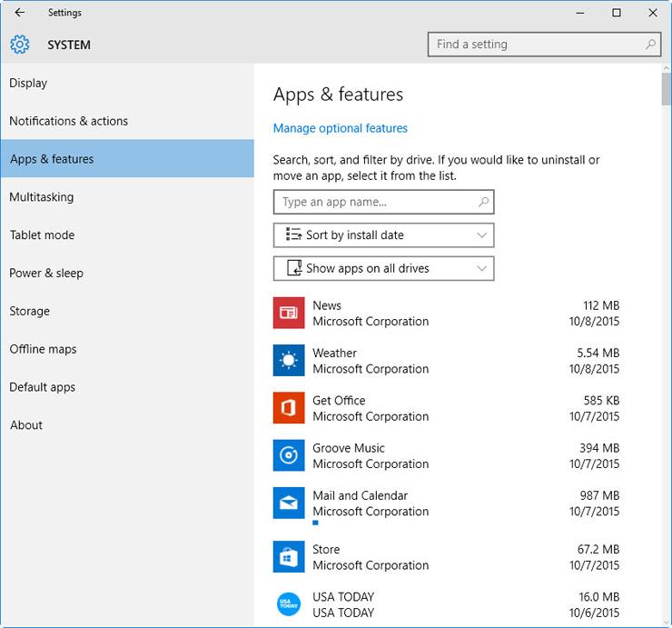Switch to the Storage section
672x628 pixels.
30,312
